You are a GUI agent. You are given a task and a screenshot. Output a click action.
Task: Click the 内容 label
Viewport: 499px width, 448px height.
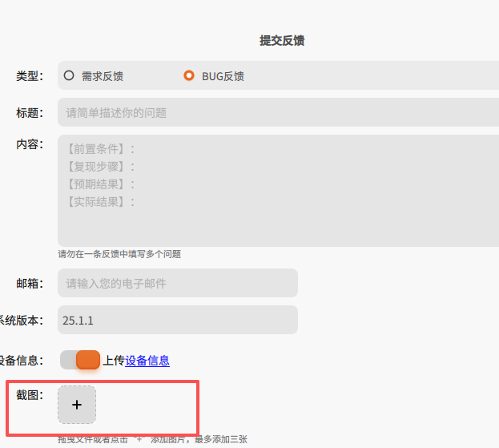pyautogui.click(x=30, y=144)
